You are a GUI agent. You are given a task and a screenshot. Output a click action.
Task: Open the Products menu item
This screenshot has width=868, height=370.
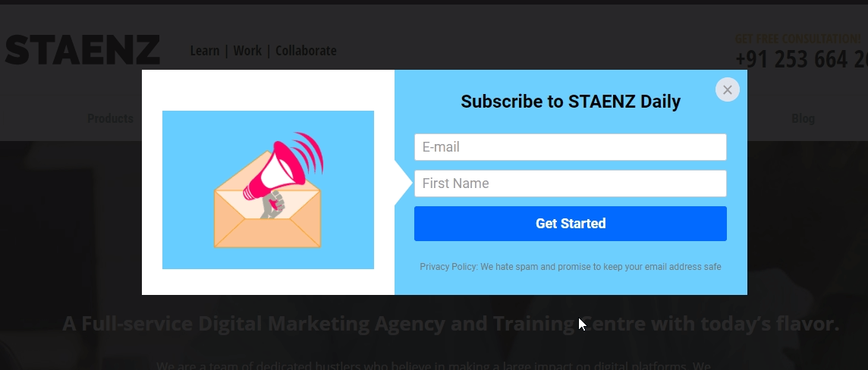coord(110,118)
